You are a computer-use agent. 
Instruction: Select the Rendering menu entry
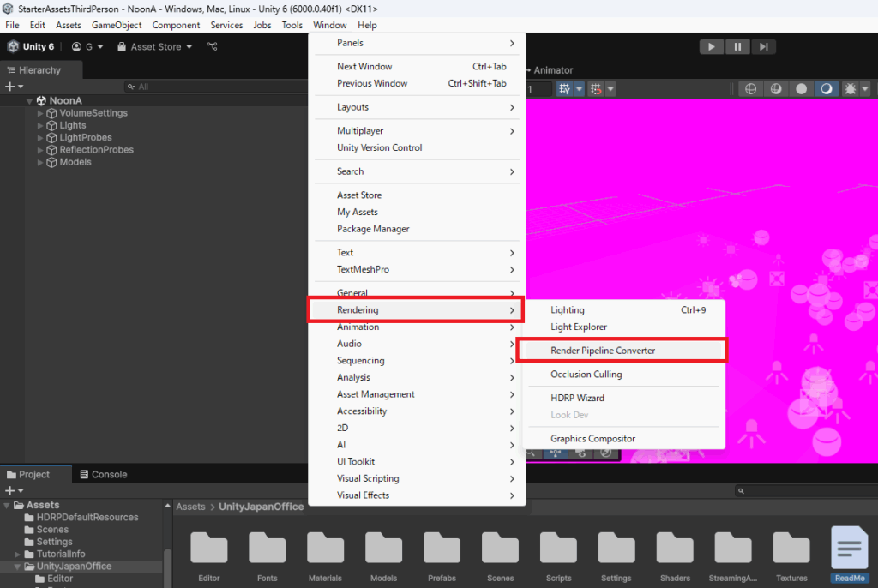tap(416, 310)
